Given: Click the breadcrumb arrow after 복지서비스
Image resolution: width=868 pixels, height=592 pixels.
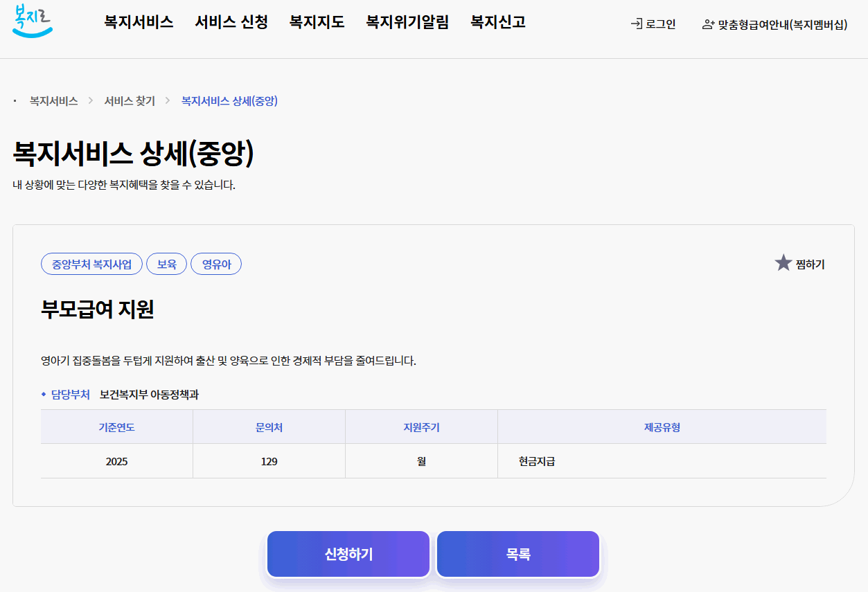Looking at the screenshot, I should 92,100.
